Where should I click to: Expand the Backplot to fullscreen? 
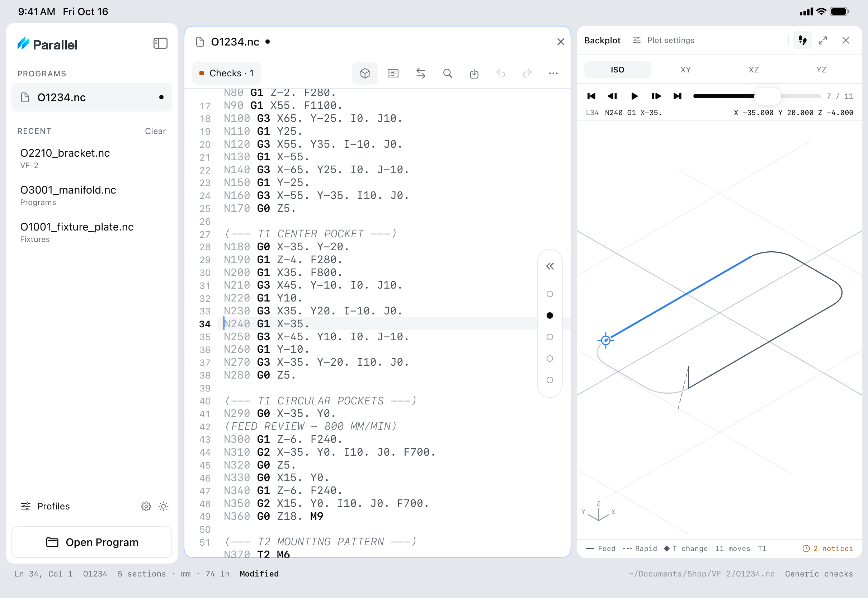coord(823,41)
